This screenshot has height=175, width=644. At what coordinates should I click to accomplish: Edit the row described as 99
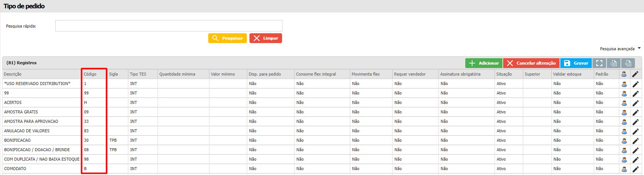pos(635,93)
